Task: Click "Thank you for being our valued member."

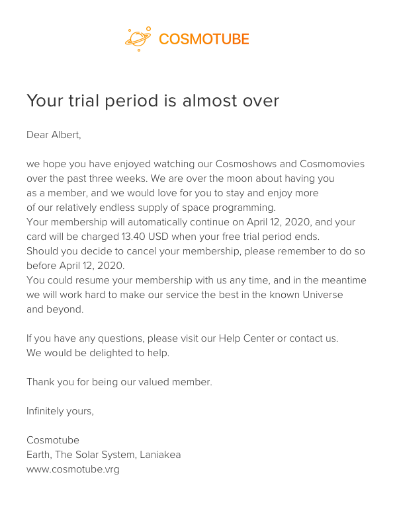Action: pos(119,382)
